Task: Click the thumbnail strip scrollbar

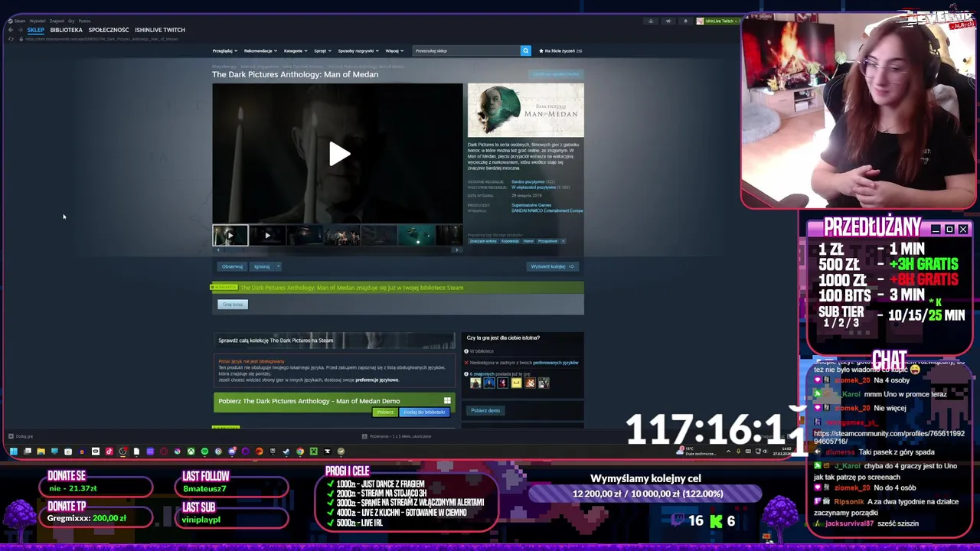Action: point(338,249)
